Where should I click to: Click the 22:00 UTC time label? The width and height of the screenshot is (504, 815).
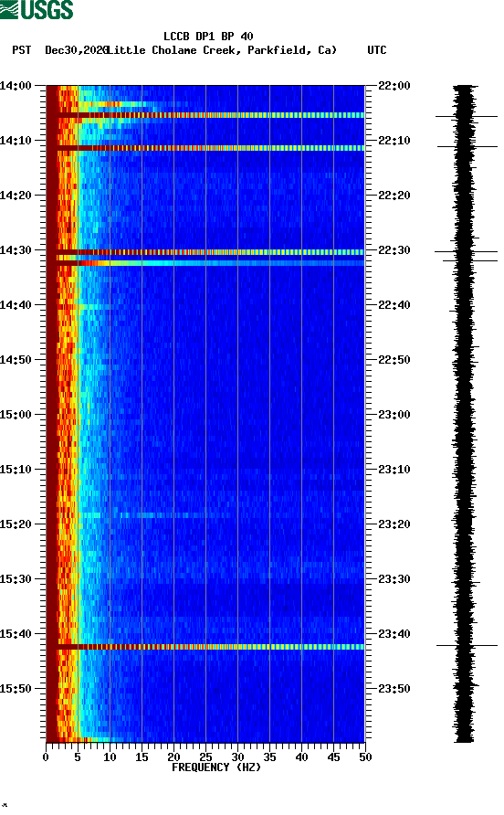394,86
